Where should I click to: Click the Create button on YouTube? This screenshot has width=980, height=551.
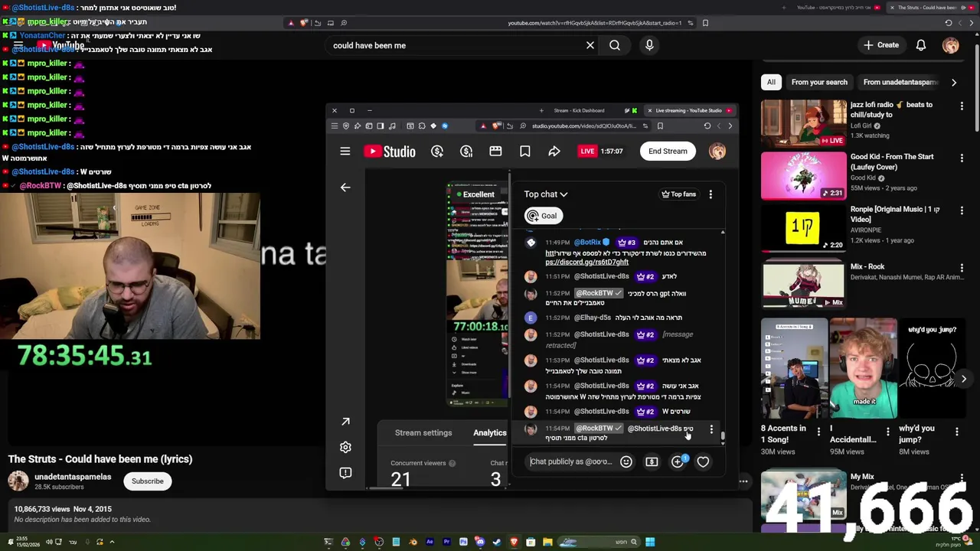[x=881, y=45]
